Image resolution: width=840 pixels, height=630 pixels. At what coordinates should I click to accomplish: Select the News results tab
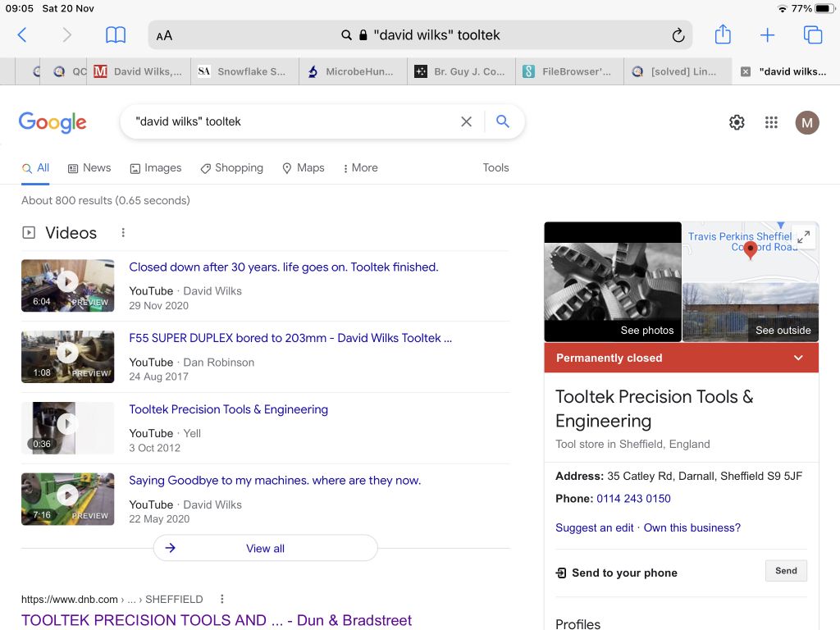89,167
